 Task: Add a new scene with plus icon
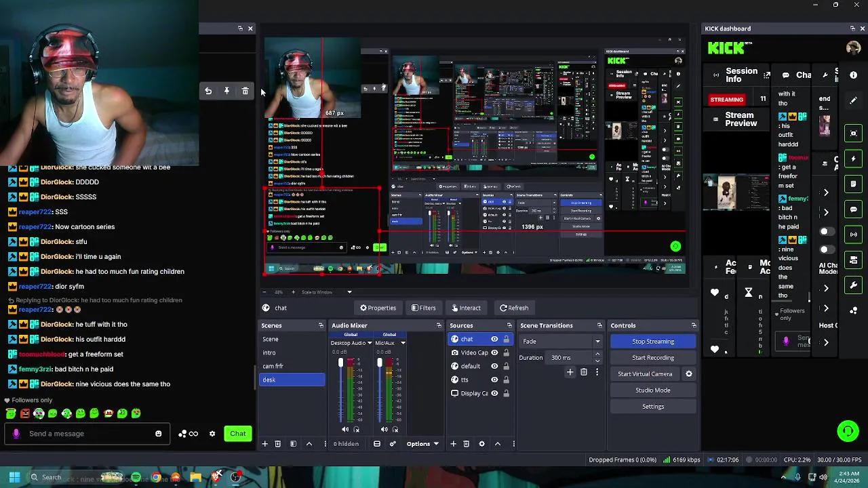[265, 444]
